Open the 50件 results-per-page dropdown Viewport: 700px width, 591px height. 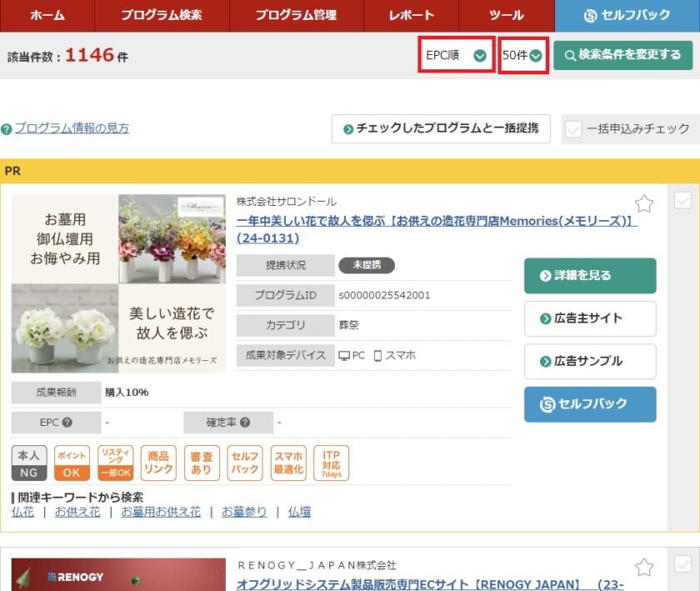tap(522, 55)
